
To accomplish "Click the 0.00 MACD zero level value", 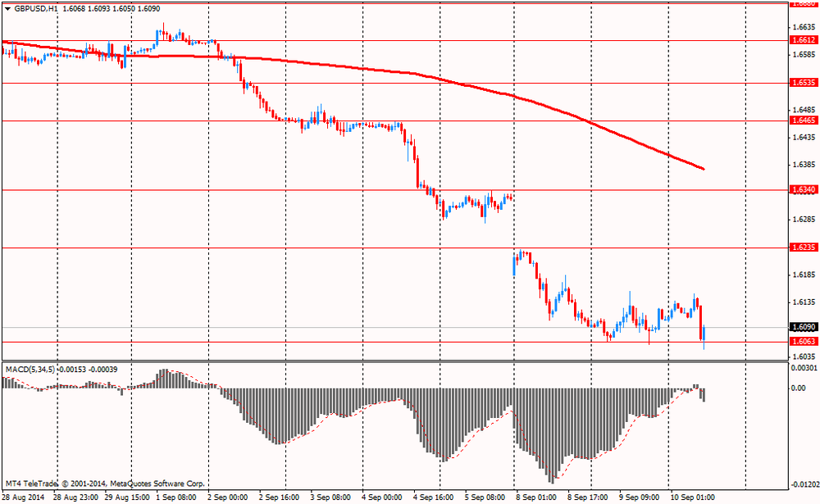I will coord(799,388).
